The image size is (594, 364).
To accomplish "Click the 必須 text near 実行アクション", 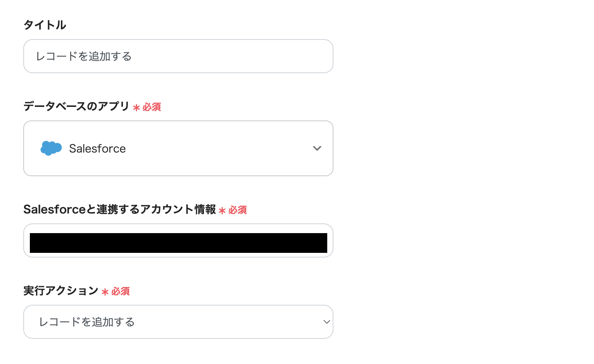I will pyautogui.click(x=120, y=292).
